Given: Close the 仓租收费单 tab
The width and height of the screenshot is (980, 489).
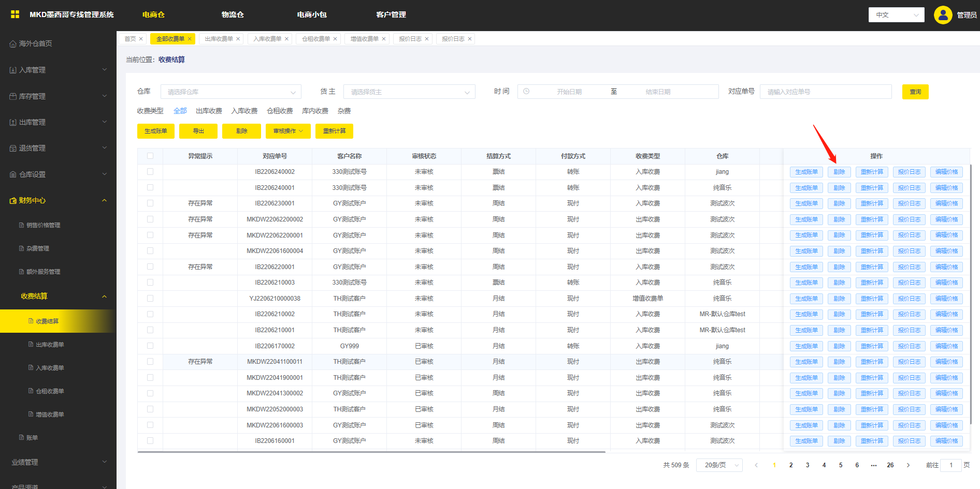Looking at the screenshot, I should 335,39.
